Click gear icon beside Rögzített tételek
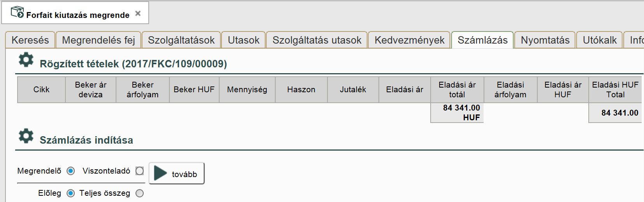 pyautogui.click(x=26, y=60)
